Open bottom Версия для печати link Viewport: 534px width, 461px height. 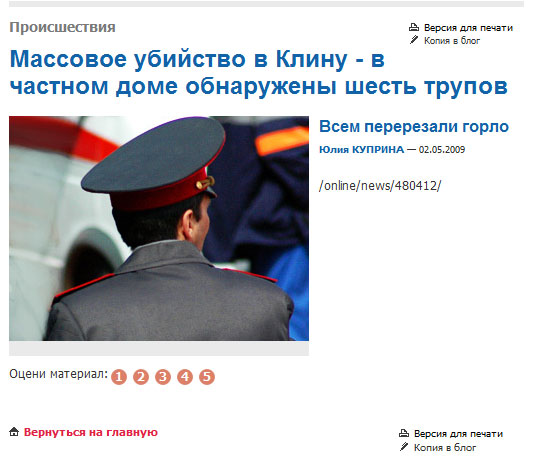coord(458,433)
